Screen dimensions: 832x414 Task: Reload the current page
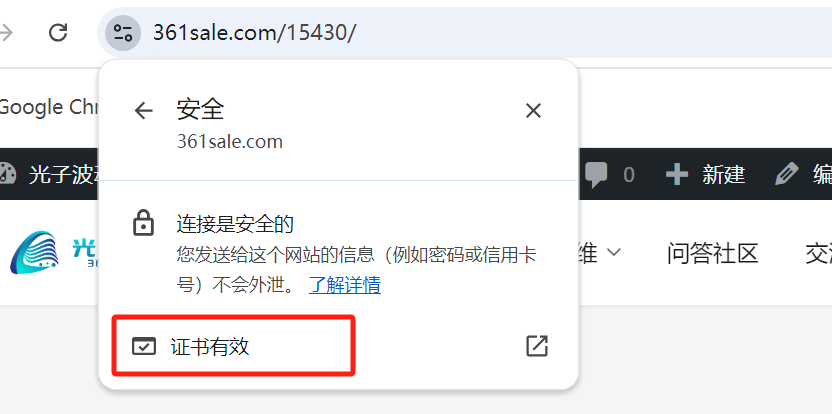(x=58, y=33)
